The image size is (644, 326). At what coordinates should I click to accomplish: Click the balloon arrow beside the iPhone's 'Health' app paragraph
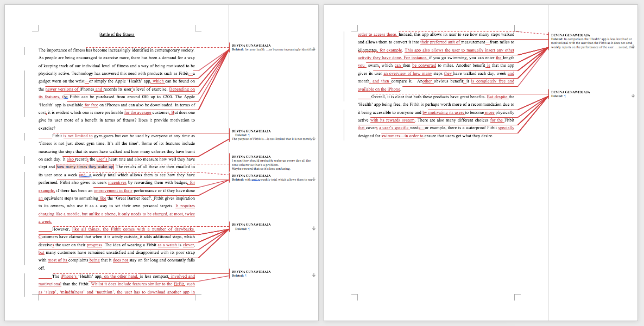[314, 275]
